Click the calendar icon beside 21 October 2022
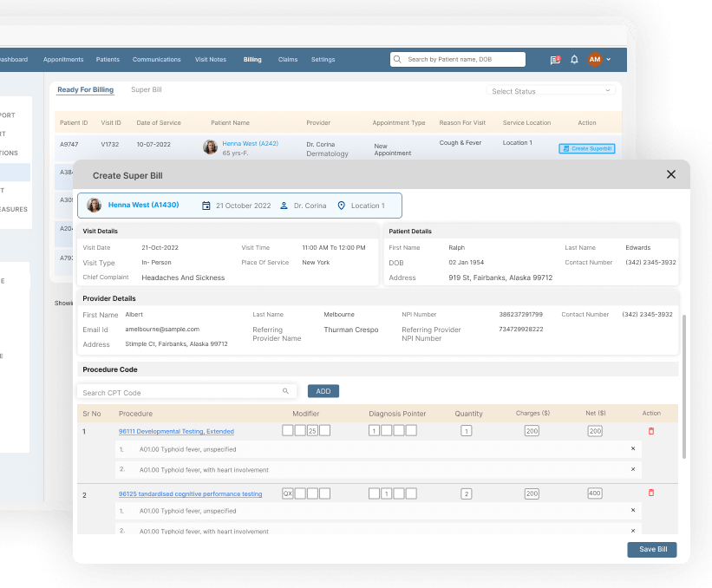The width and height of the screenshot is (712, 588). click(206, 206)
